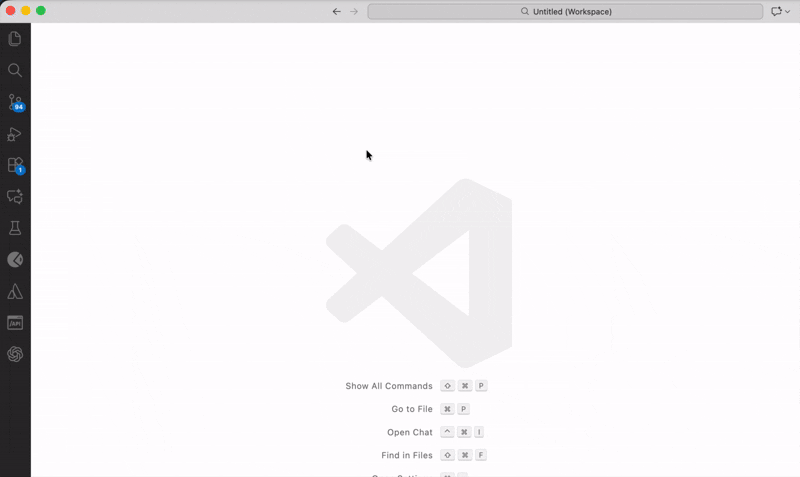
Task: Open the round pie-shaped extension icon
Action: click(x=15, y=260)
